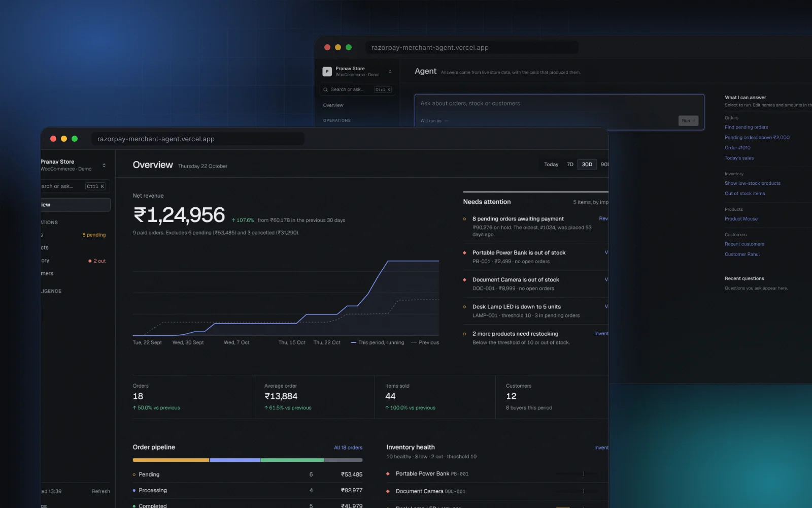Click the green Completed segment of the pipeline bar

(x=292, y=460)
